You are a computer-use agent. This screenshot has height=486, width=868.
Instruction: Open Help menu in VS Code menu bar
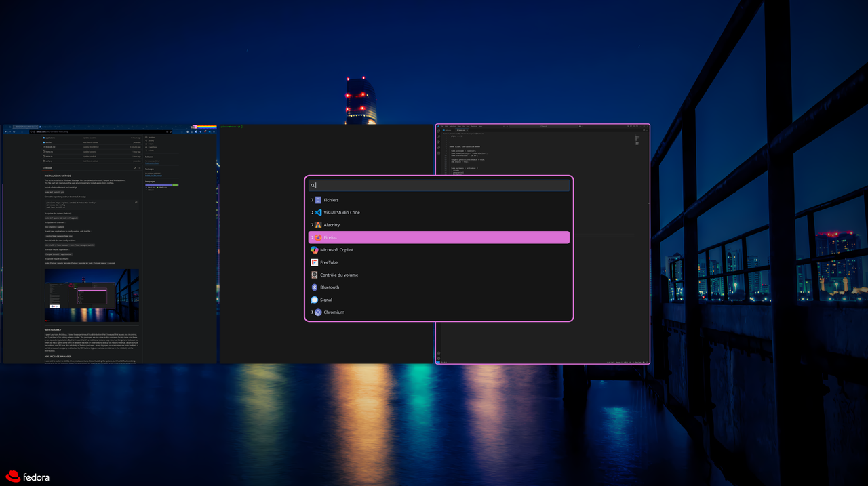pyautogui.click(x=480, y=126)
